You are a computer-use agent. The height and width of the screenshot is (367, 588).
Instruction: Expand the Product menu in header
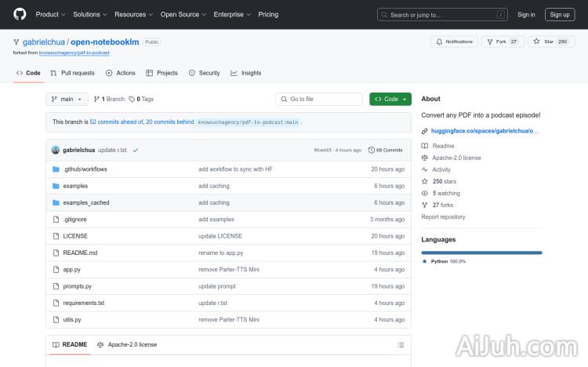(x=49, y=14)
